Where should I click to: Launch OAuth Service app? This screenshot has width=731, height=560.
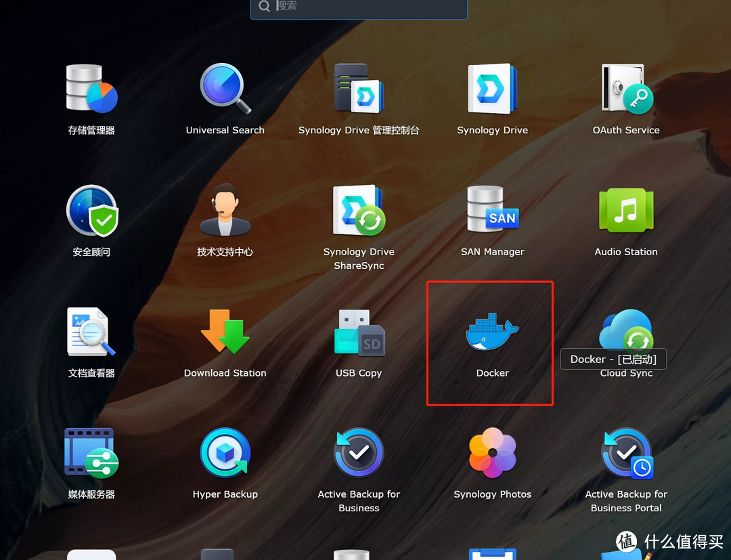626,89
